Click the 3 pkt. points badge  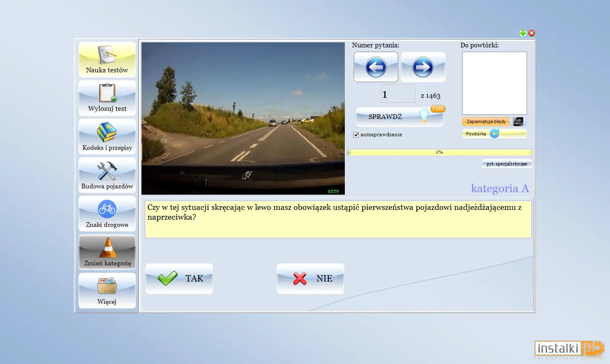coord(438,109)
